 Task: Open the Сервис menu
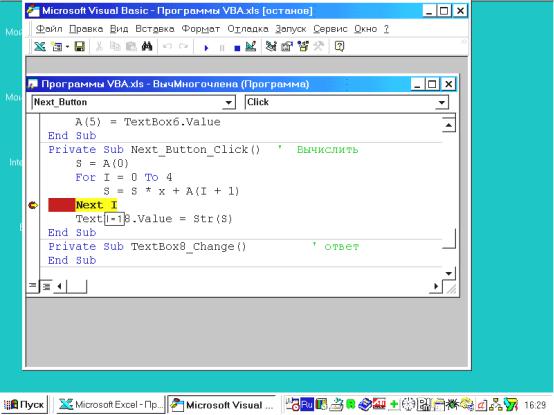pos(330,29)
